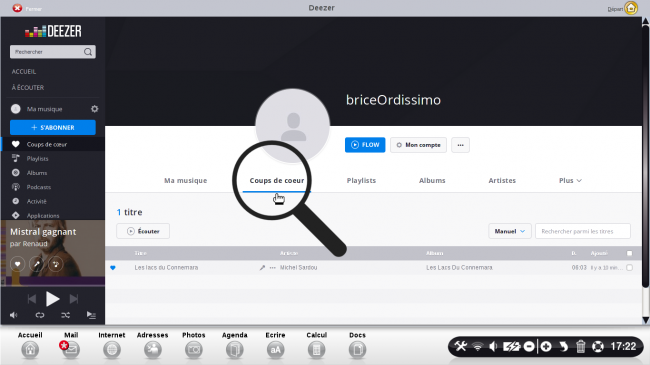Open Albums in the sidebar
Screen dimensions: 650x365
[37, 173]
